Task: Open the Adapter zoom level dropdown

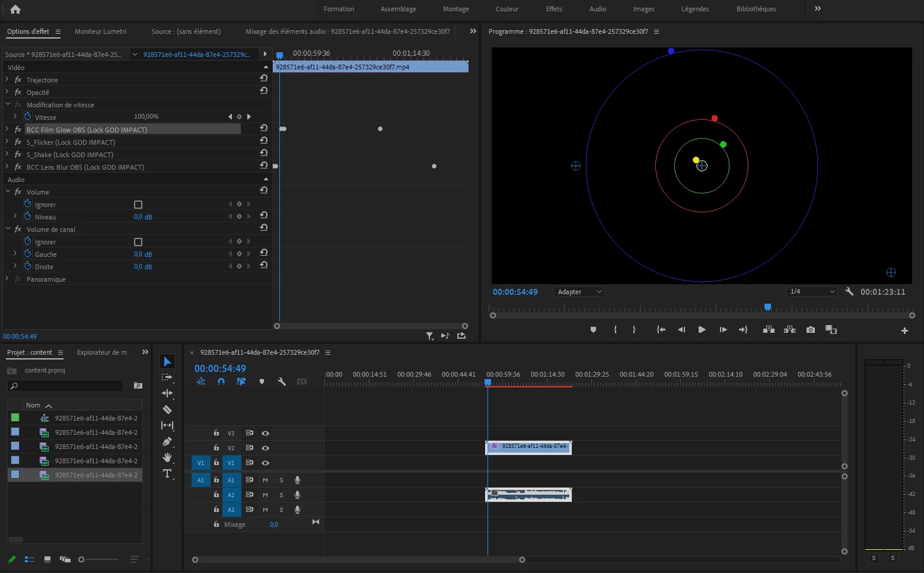Action: [579, 292]
